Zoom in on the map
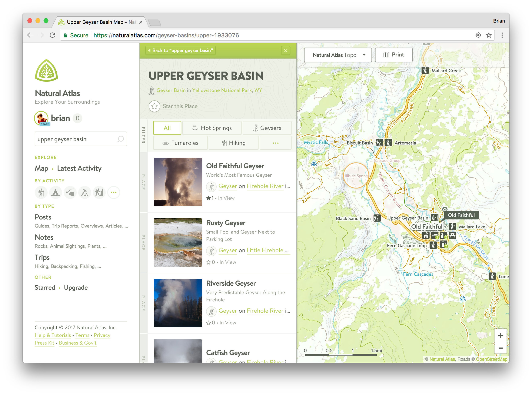Image resolution: width=532 pixels, height=395 pixels. (501, 336)
